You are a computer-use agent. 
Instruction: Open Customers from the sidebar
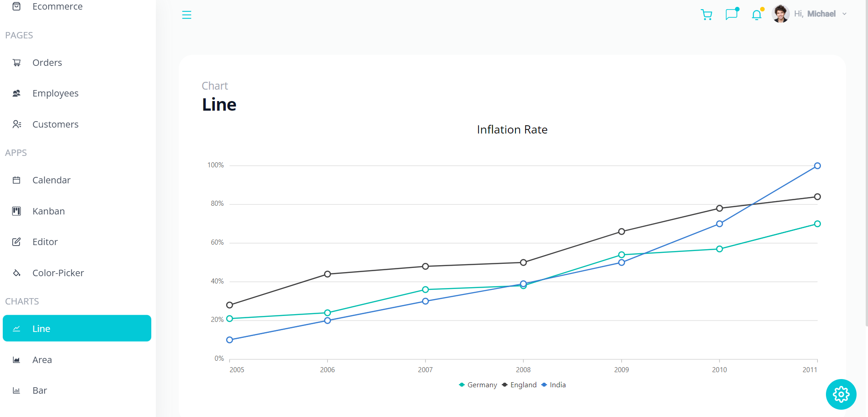pos(55,124)
